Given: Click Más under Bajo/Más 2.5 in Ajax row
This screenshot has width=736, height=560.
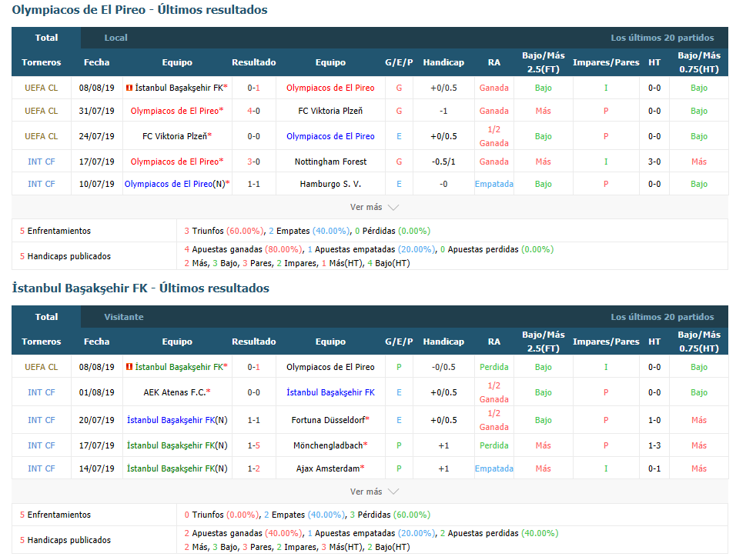Looking at the screenshot, I should (543, 468).
